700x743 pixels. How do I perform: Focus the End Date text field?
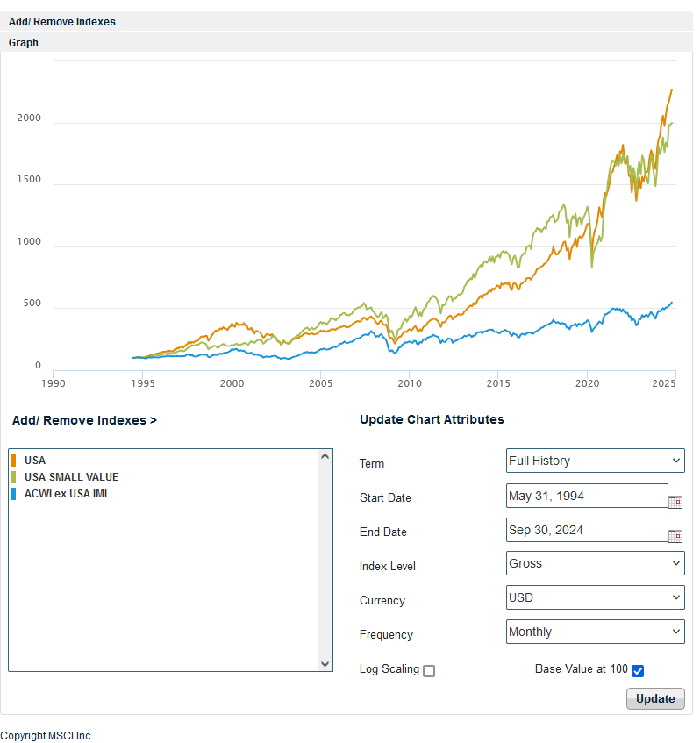[587, 530]
